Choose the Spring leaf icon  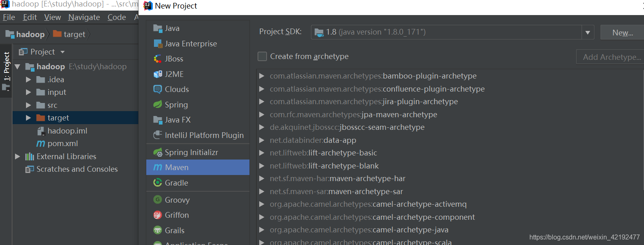158,105
